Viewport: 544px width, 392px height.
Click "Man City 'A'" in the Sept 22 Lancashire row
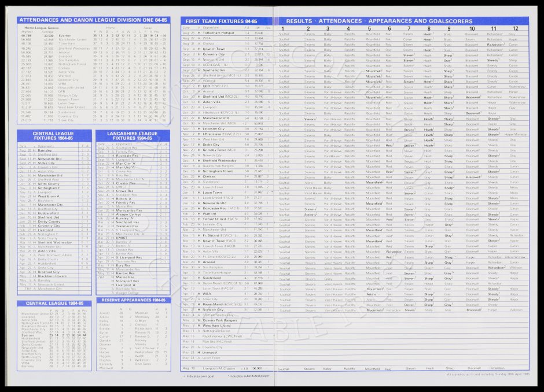(126, 164)
